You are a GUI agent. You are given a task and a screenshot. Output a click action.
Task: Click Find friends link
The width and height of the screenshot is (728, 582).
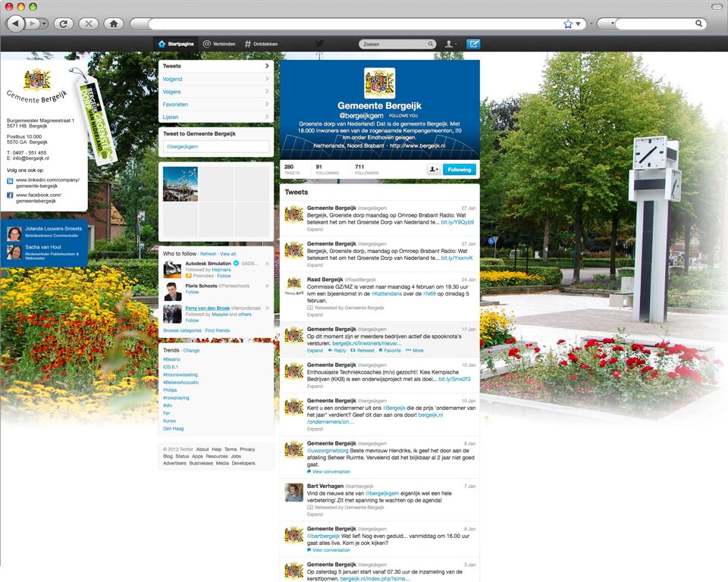coord(218,330)
